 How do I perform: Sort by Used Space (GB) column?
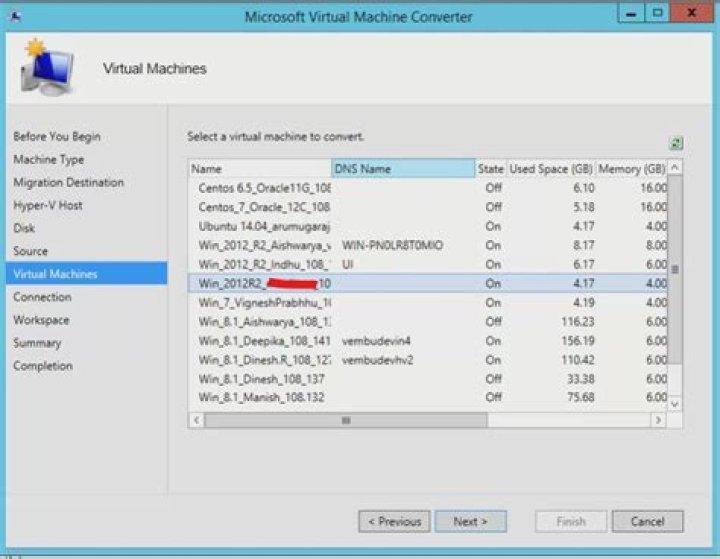coord(551,169)
